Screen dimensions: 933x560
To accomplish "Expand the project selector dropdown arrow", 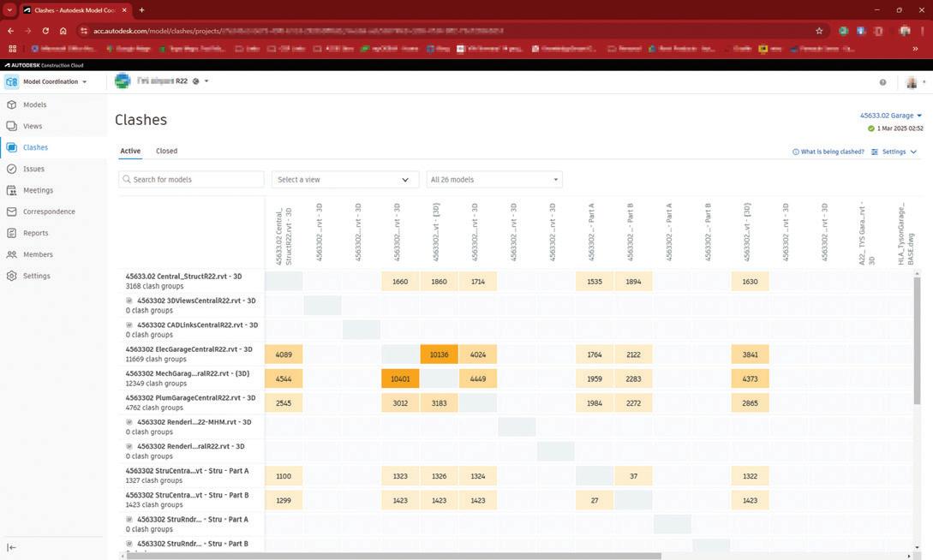I will [206, 80].
